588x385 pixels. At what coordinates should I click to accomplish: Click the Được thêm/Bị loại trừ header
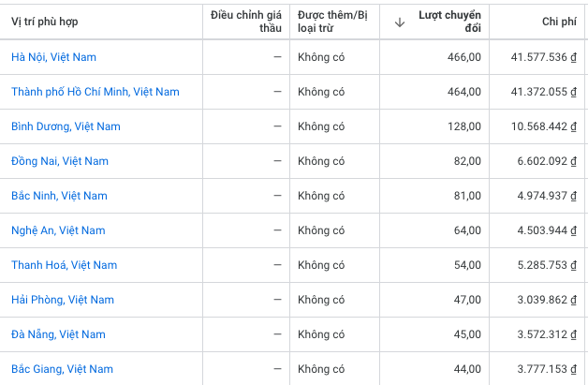click(x=332, y=22)
